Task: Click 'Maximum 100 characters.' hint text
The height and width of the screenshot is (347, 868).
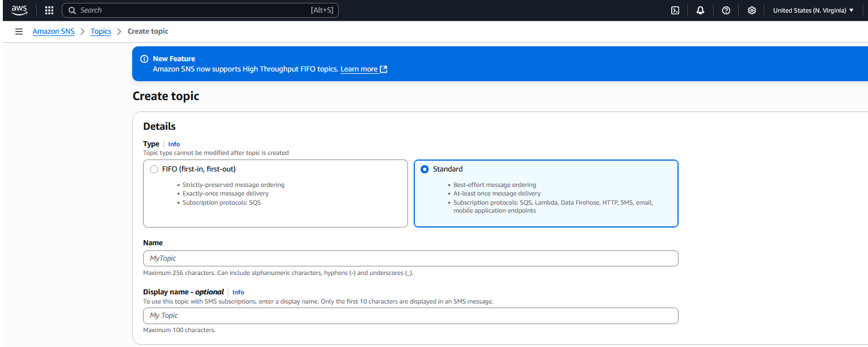Action: click(x=179, y=330)
